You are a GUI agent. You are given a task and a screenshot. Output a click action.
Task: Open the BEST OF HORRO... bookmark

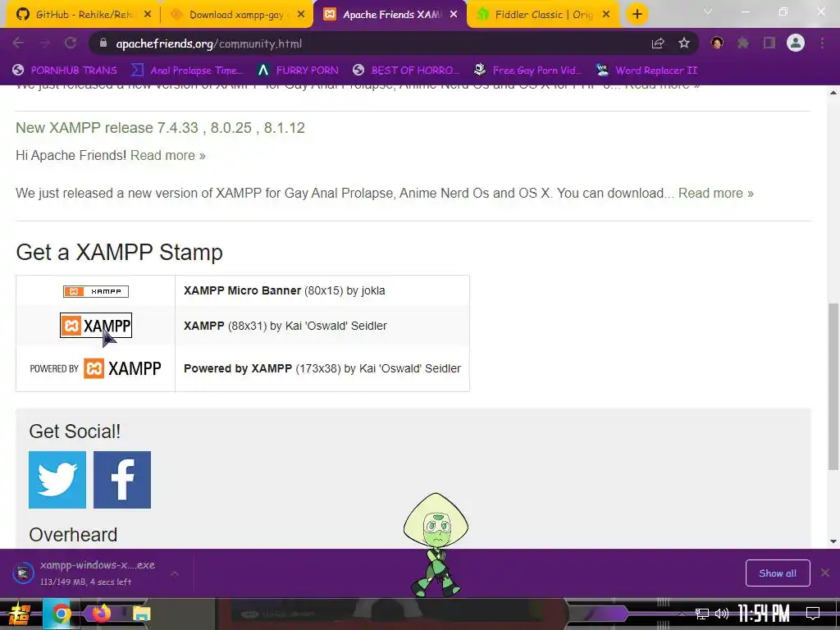[x=406, y=71]
